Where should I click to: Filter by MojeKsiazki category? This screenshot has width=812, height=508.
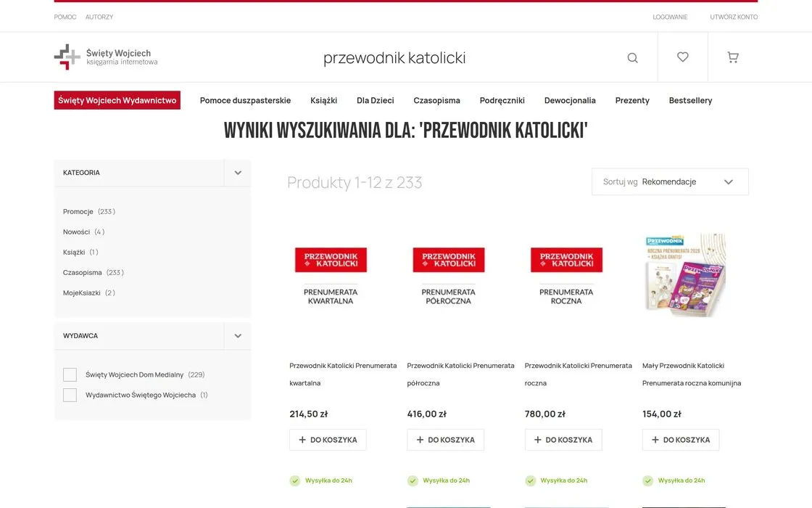89,292
